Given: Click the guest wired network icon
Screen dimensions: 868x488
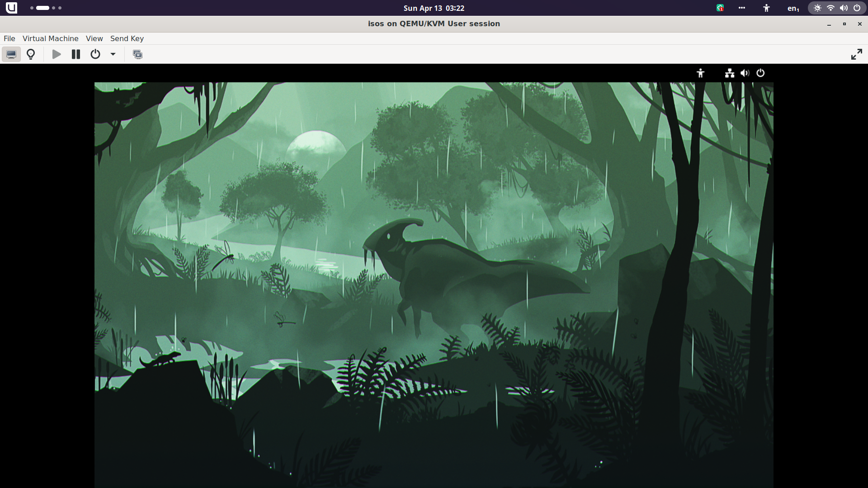Looking at the screenshot, I should pos(730,73).
